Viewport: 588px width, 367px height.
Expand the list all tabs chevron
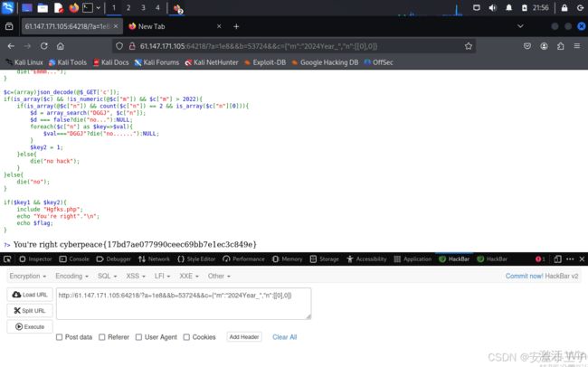click(520, 26)
